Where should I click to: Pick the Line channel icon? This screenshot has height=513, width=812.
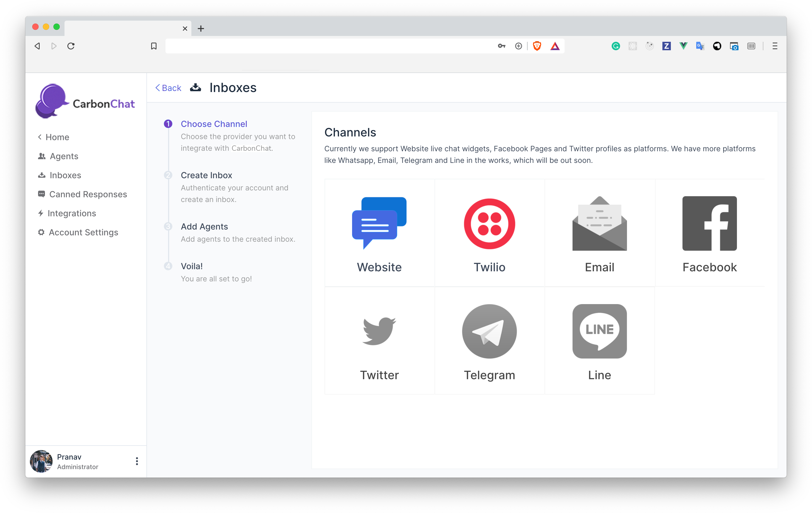599,331
